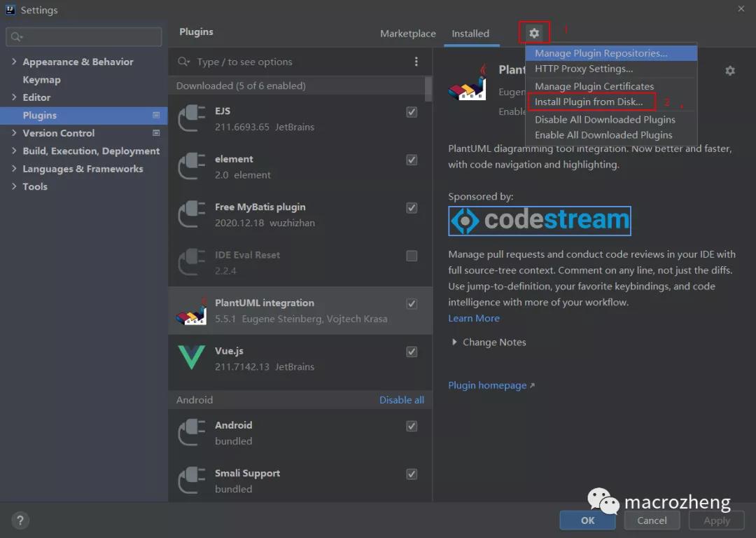
Task: Switch to the Installed tab
Action: 470,34
